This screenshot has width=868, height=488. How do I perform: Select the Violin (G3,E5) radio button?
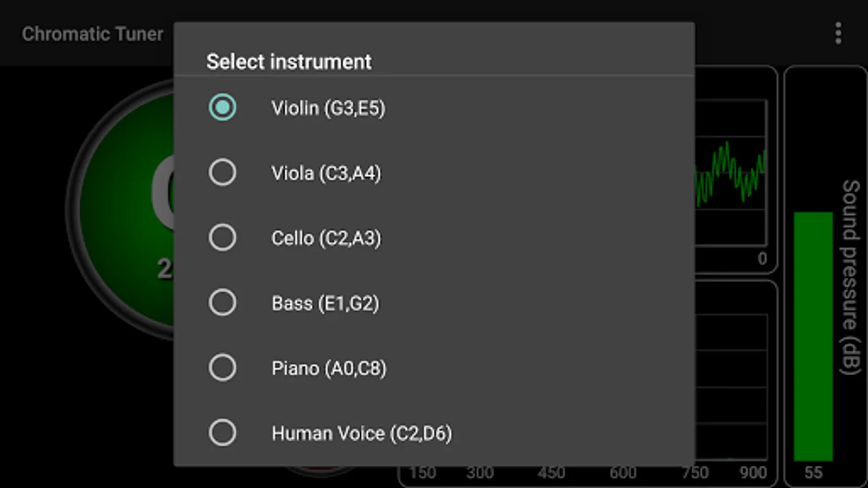point(222,107)
